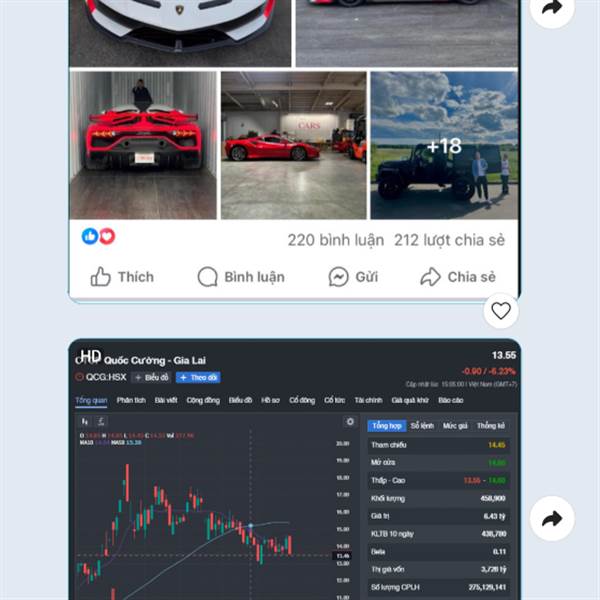The width and height of the screenshot is (600, 600).
Task: Open the chart settings gear icon
Action: [350, 422]
